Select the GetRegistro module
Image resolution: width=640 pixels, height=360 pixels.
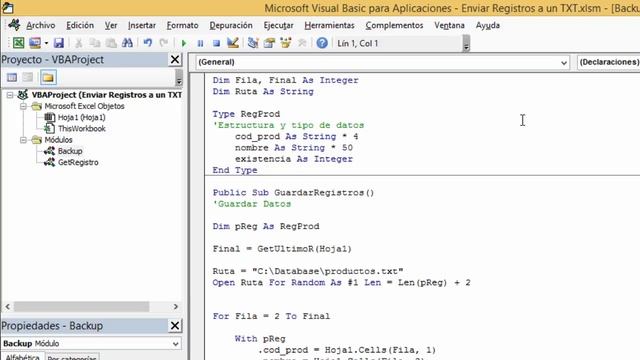tap(78, 162)
